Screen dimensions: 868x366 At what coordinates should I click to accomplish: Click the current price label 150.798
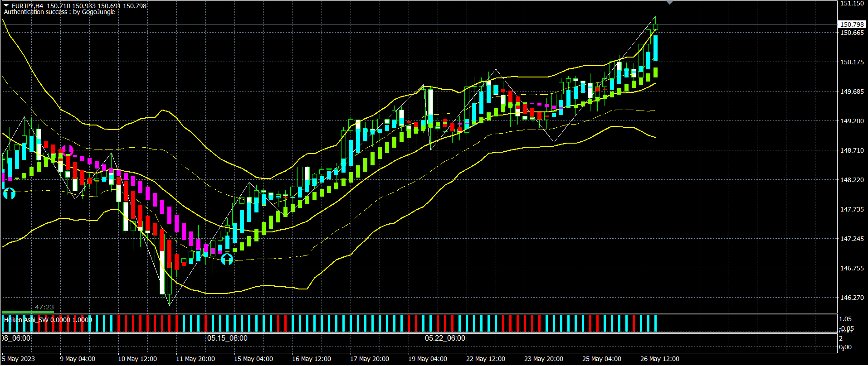[x=852, y=24]
